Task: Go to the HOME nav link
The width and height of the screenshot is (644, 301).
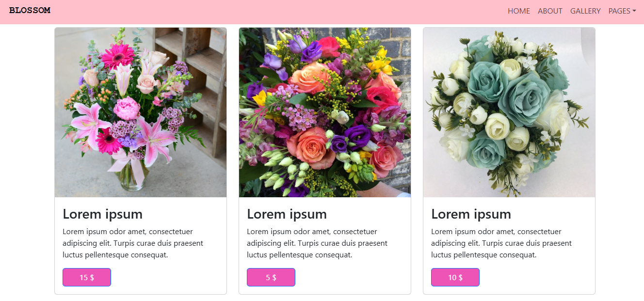Action: tap(519, 11)
